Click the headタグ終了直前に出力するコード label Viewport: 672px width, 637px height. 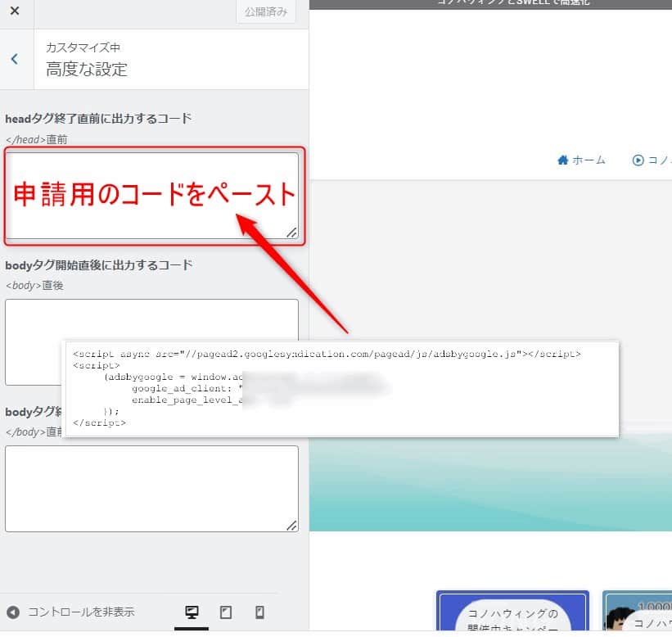click(98, 119)
